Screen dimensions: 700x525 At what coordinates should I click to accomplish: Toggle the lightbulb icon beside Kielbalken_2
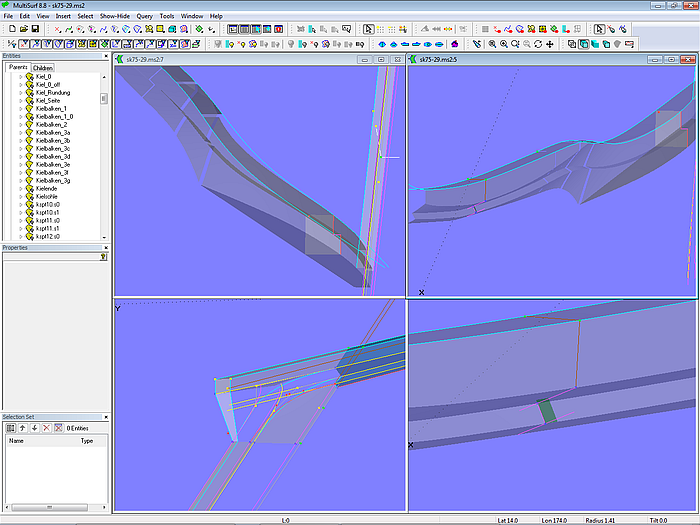[x=29, y=125]
